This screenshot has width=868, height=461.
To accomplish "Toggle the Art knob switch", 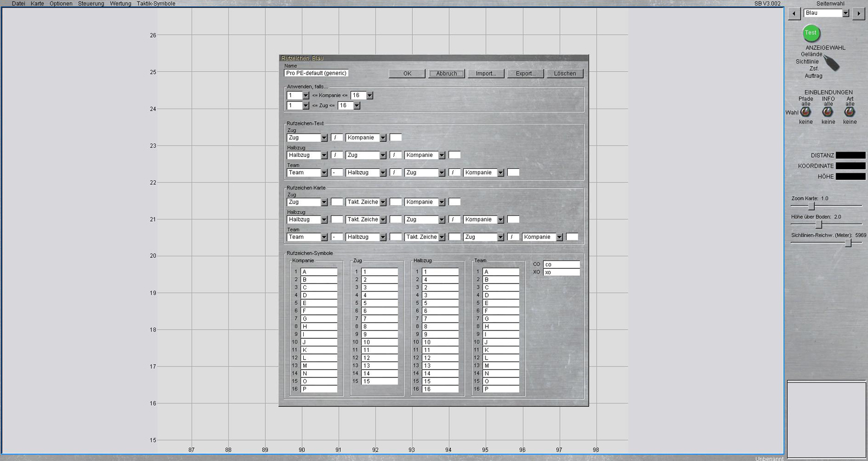I will coord(850,112).
